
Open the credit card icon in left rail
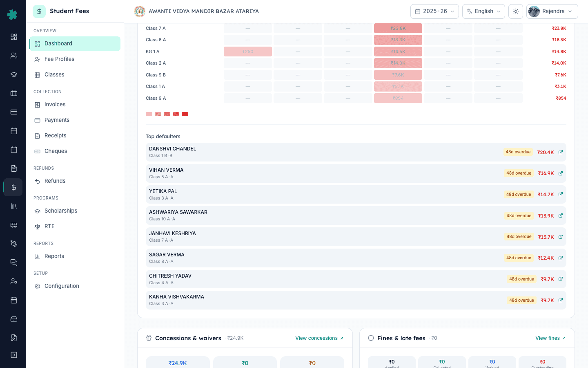(x=14, y=112)
